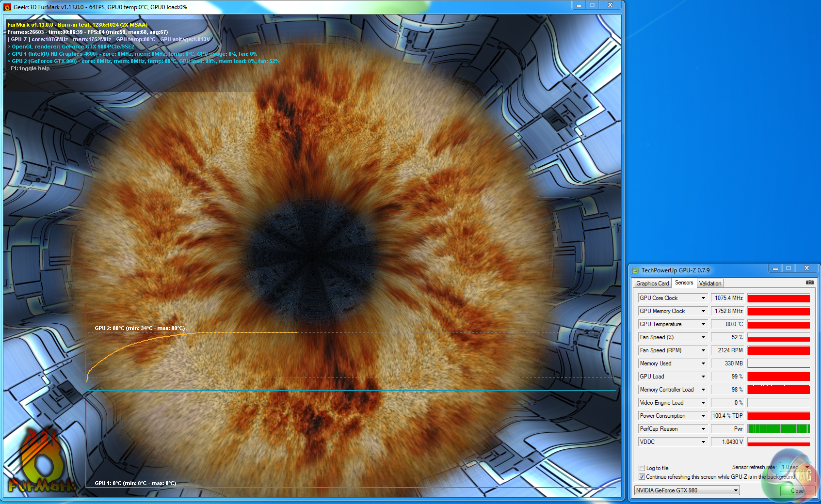Open the GPU Load sensor dropdown
Viewport: 821px width, 504px height.
click(703, 377)
